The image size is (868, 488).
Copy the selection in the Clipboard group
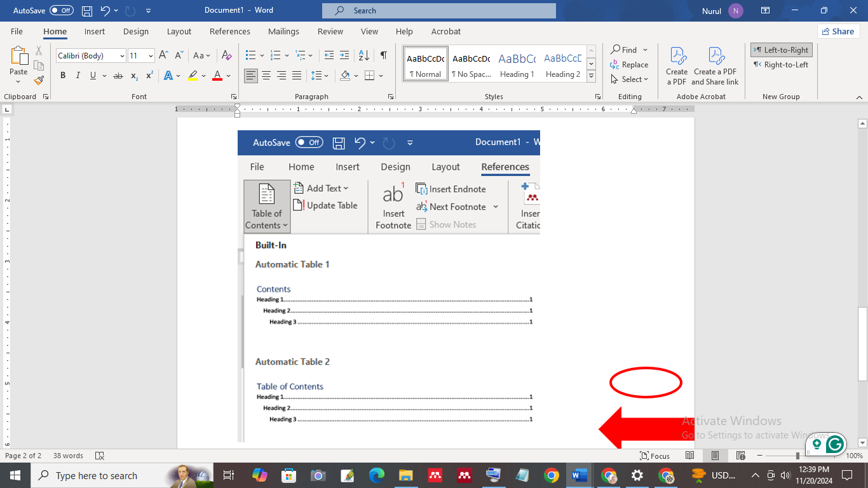39,65
